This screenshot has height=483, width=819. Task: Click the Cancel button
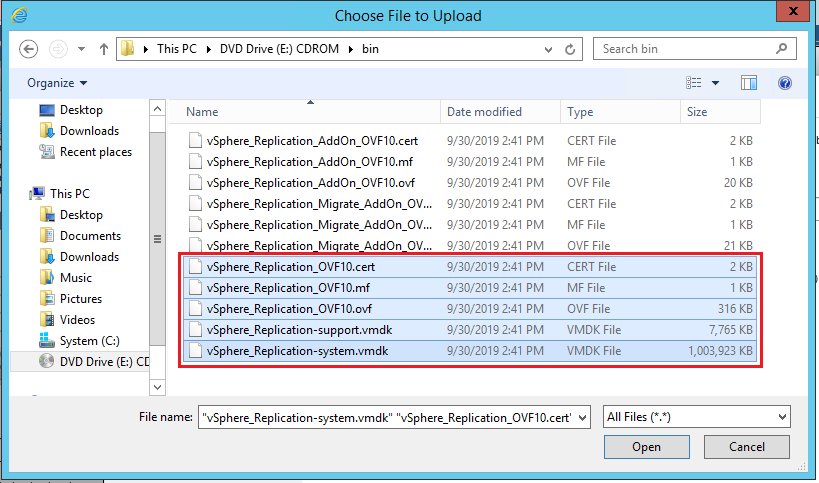pos(746,447)
